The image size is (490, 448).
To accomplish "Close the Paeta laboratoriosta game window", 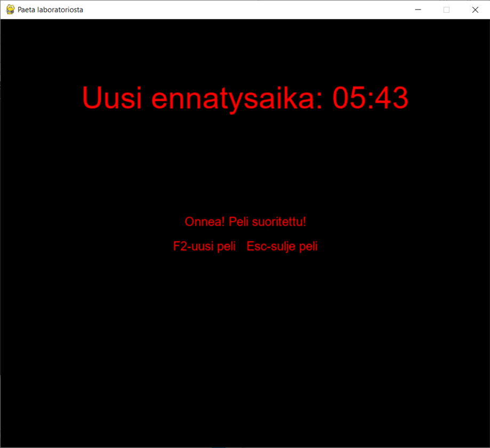I will point(475,10).
